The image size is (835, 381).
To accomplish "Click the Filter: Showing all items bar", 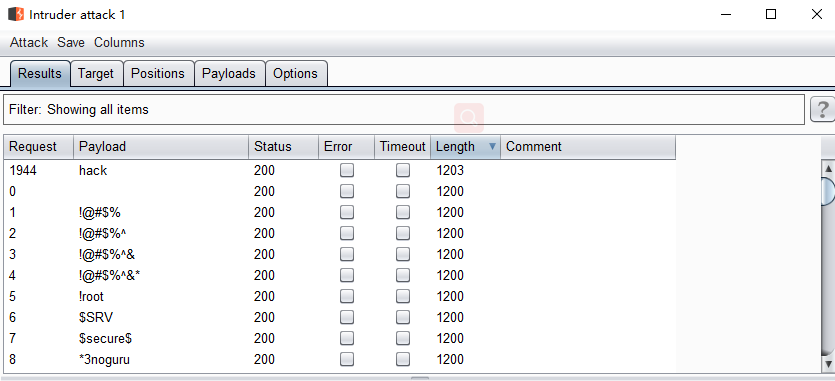I will (x=404, y=110).
